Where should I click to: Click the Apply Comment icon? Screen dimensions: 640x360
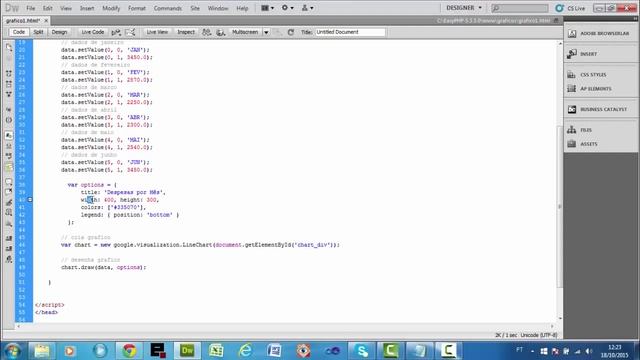coord(9,181)
